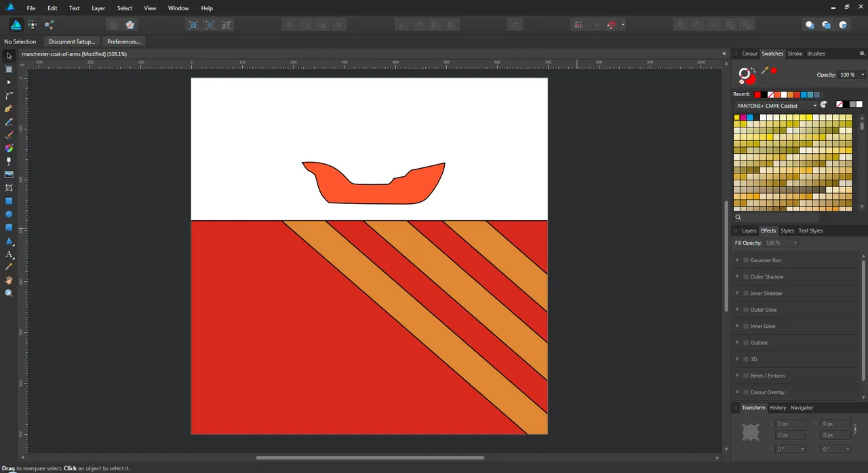This screenshot has height=473, width=868.
Task: Enable the Inner Shadow effect checkbox
Action: pos(746,293)
